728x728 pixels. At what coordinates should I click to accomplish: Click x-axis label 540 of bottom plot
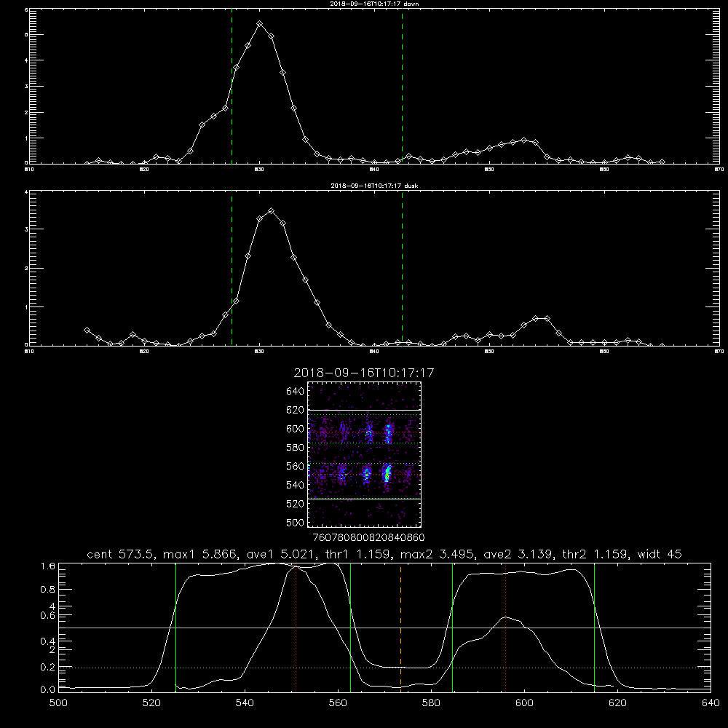click(x=245, y=703)
